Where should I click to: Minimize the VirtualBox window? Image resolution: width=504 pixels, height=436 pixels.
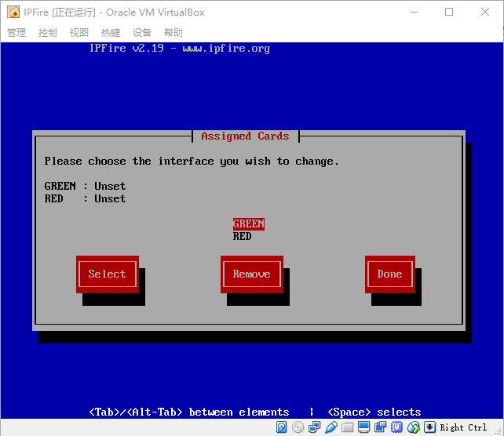point(414,13)
